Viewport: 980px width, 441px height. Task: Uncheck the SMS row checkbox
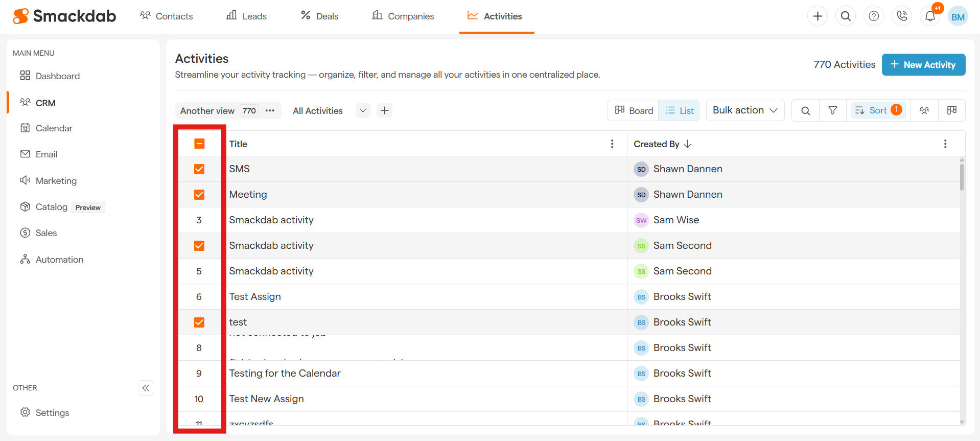point(199,169)
